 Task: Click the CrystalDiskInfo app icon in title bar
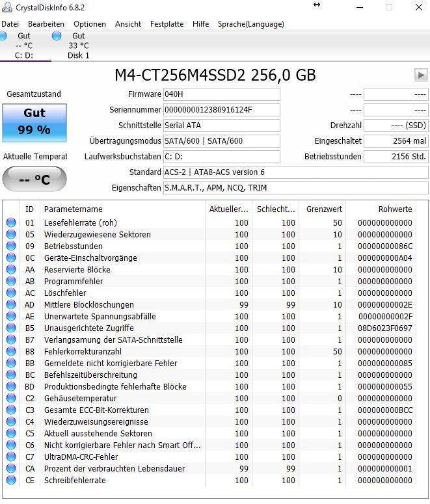pos(7,7)
